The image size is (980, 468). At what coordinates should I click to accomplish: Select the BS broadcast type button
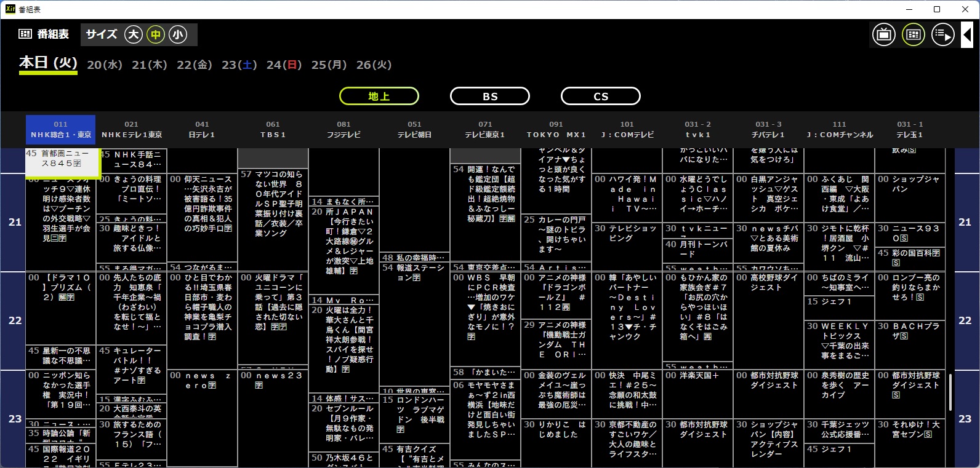tap(490, 96)
